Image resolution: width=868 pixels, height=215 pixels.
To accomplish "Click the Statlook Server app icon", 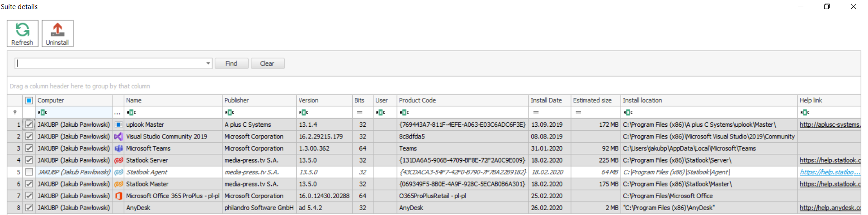I will pyautogui.click(x=118, y=160).
